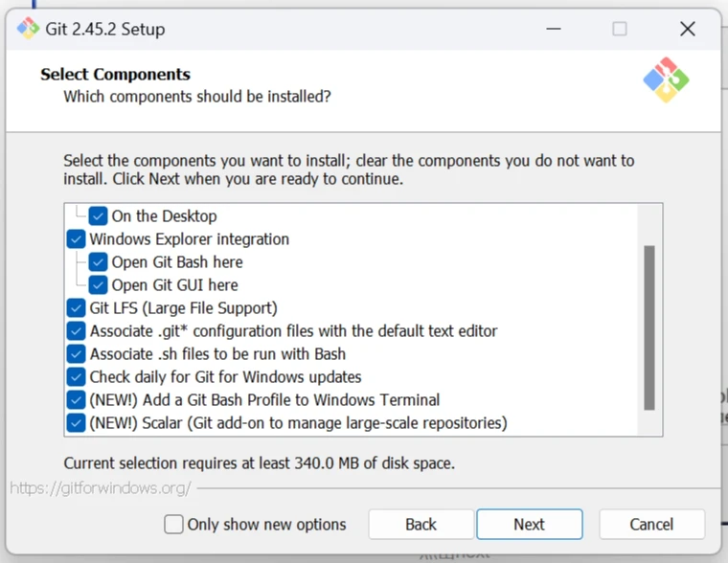The width and height of the screenshot is (728, 563).
Task: Open the gitforwindows.org link
Action: pos(101,488)
